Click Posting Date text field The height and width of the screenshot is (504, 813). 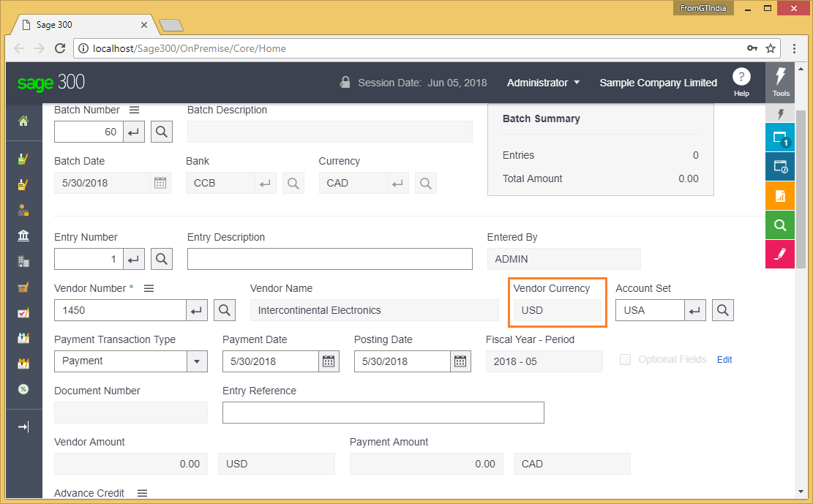tap(402, 361)
